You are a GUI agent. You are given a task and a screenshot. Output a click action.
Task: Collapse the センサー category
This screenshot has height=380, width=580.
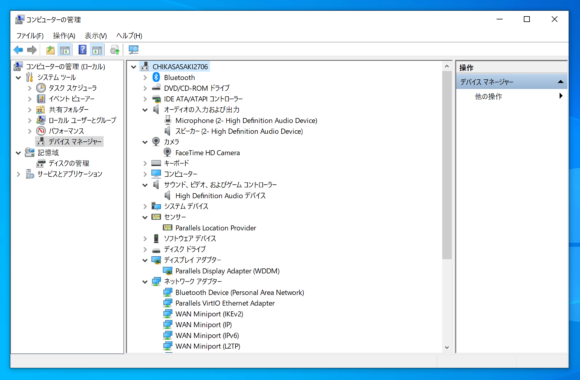tap(145, 217)
